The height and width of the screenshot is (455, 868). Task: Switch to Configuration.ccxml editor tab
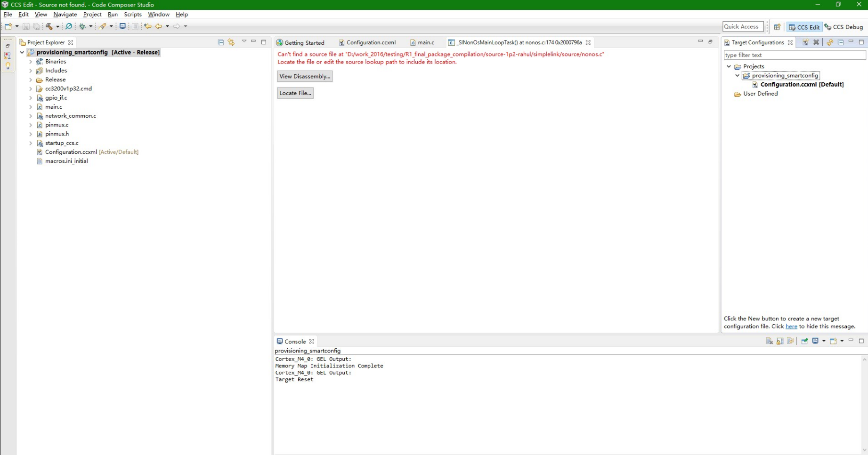pos(367,42)
